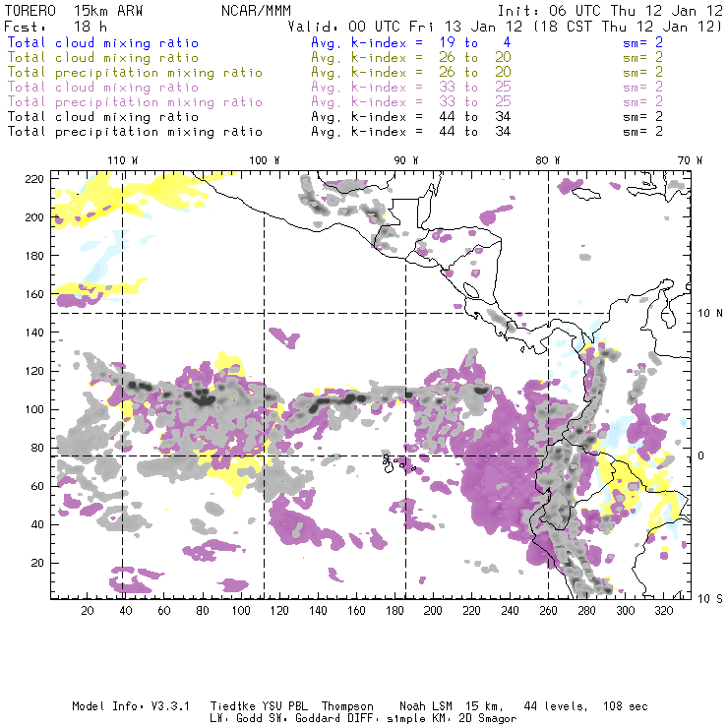
Task: Select the blue 'Total cloud mixing ratio' legend line
Action: 103,42
